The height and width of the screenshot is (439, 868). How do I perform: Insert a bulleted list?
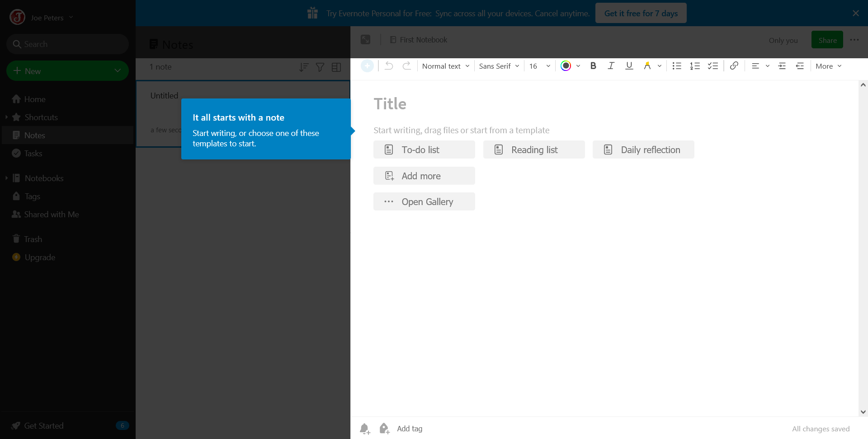tap(677, 66)
